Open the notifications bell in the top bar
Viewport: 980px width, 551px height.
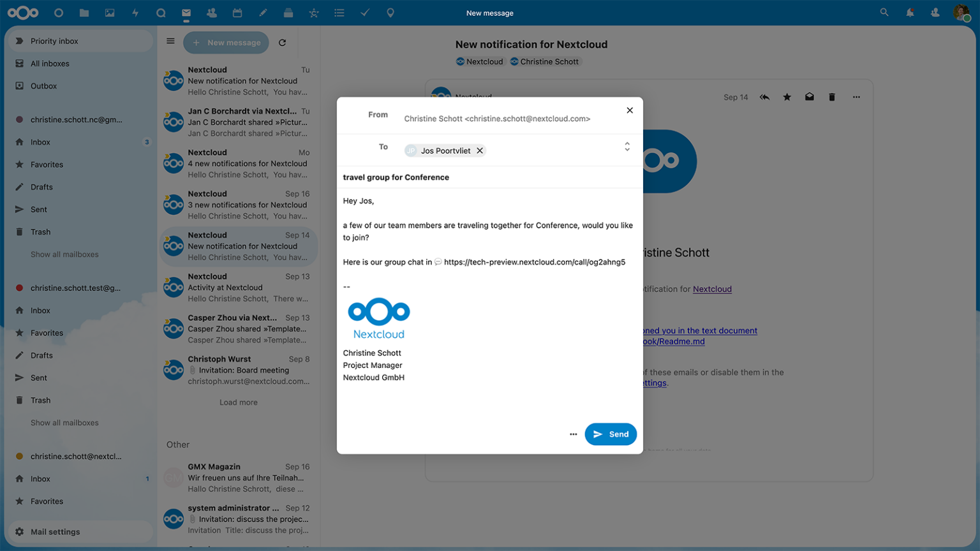point(910,12)
